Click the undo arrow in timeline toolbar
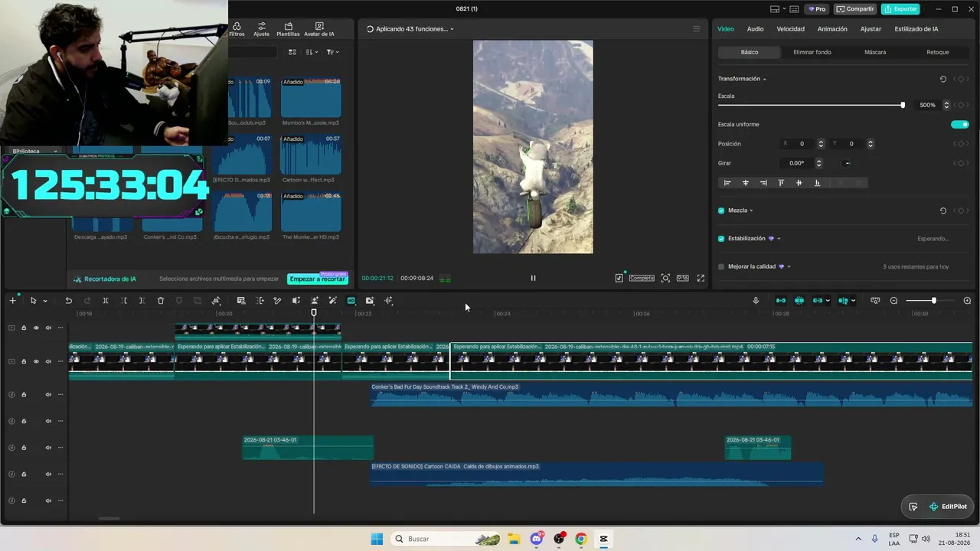 68,301
